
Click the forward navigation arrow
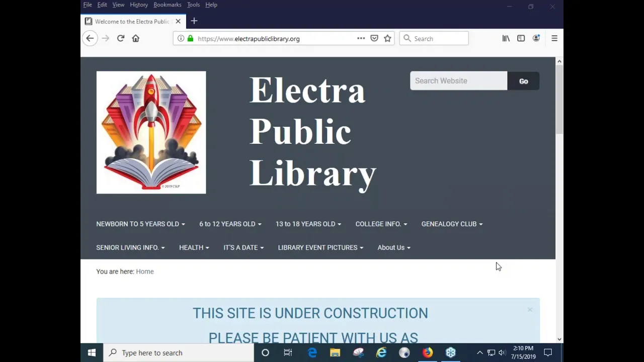coord(106,38)
